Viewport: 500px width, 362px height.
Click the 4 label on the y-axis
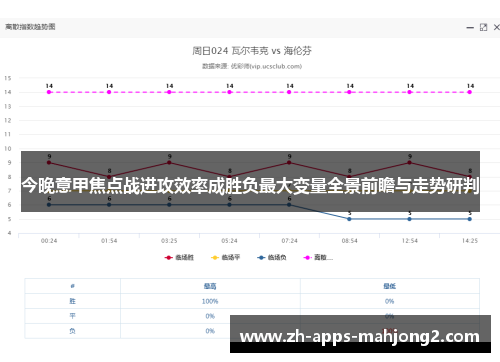coord(9,233)
